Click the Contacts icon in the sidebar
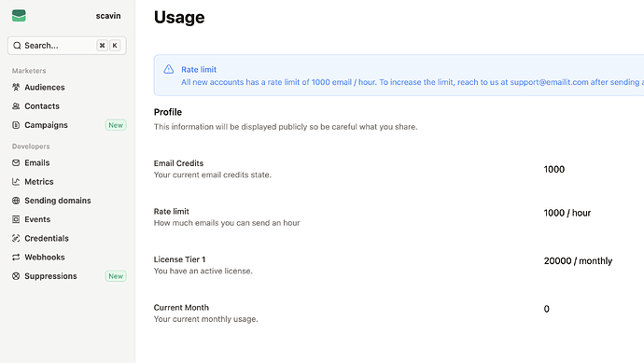Image resolution: width=644 pixels, height=363 pixels. [16, 106]
